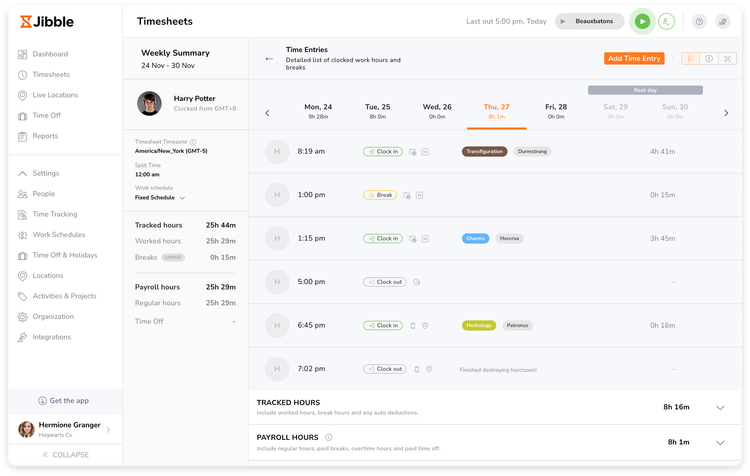Screen dimensions: 750x476
Task: Click the Reports clipboard icon
Action: 22,136
